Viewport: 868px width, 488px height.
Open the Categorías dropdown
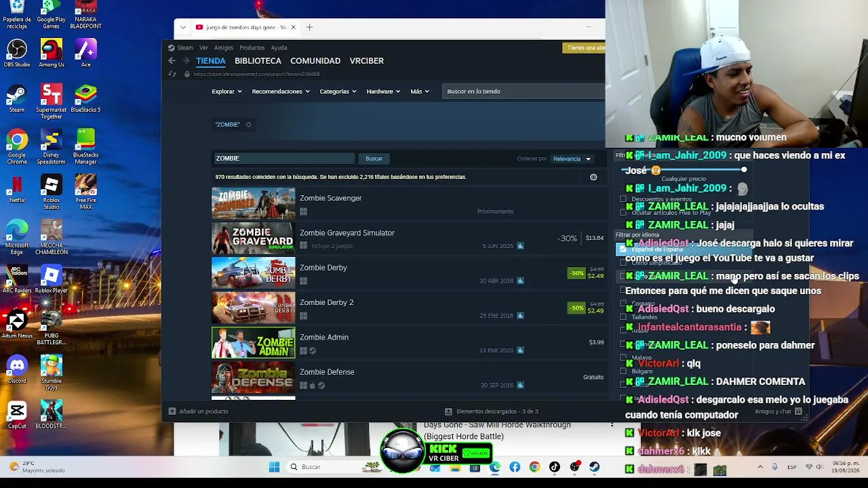coord(338,91)
